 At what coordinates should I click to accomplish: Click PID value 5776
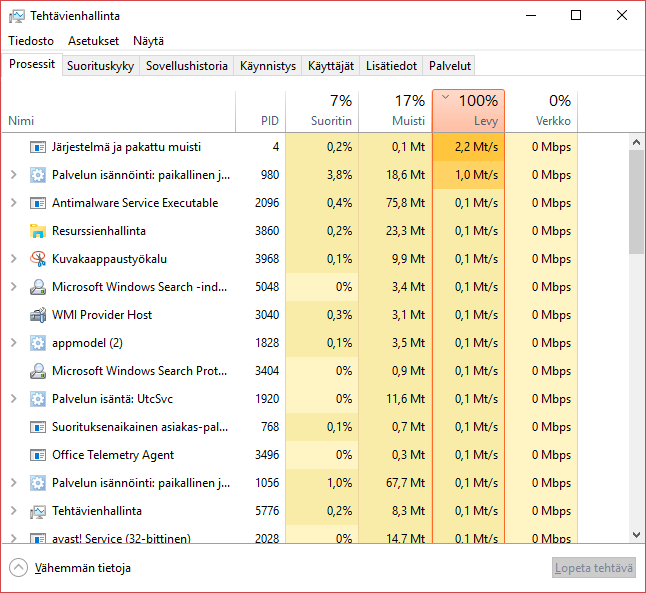(267, 511)
